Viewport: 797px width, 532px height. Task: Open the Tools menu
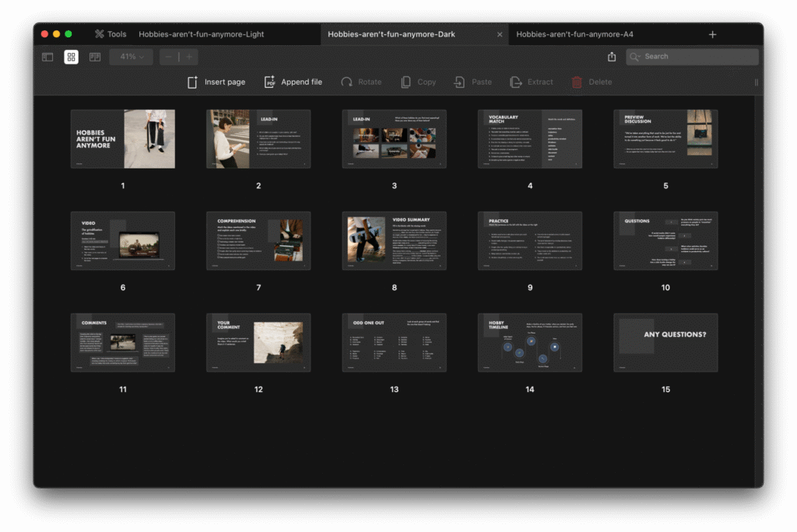click(111, 34)
